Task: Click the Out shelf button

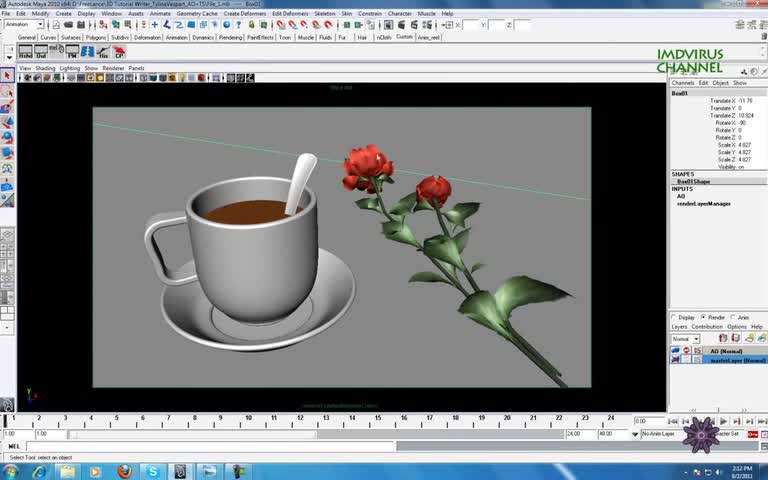Action: click(x=42, y=50)
